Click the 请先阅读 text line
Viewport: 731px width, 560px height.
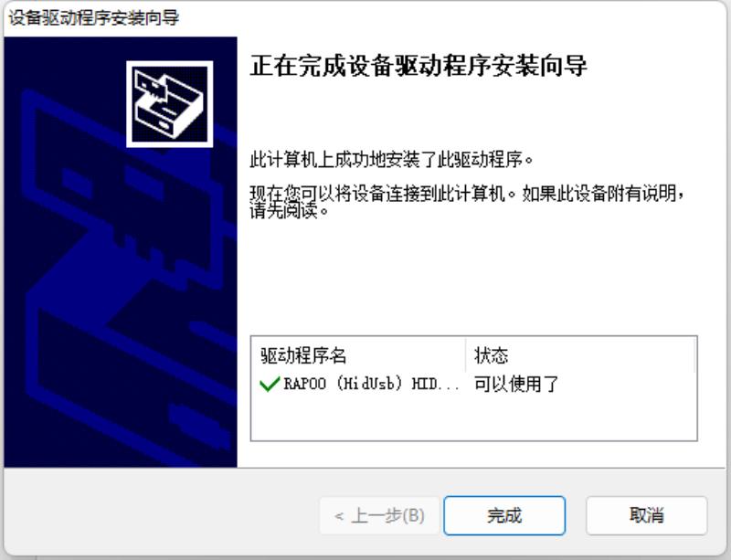tap(289, 211)
